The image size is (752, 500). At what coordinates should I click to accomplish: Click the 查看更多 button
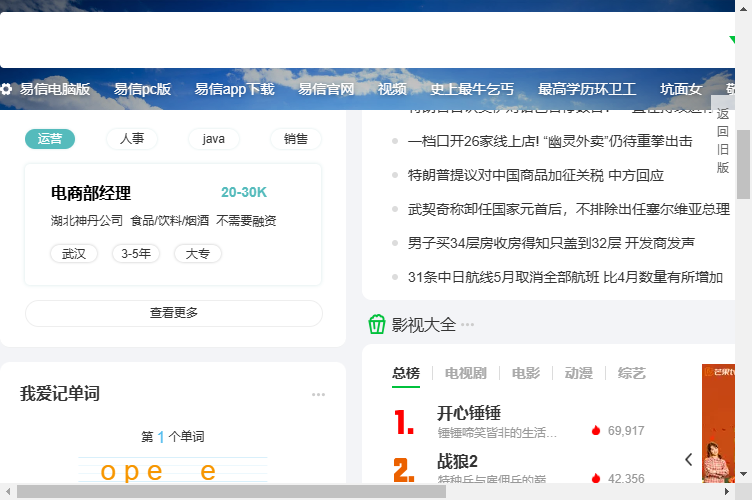174,313
